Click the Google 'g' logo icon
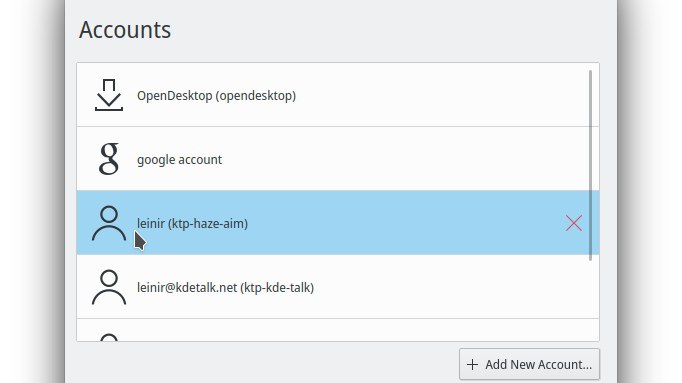This screenshot has height=383, width=682. [109, 159]
